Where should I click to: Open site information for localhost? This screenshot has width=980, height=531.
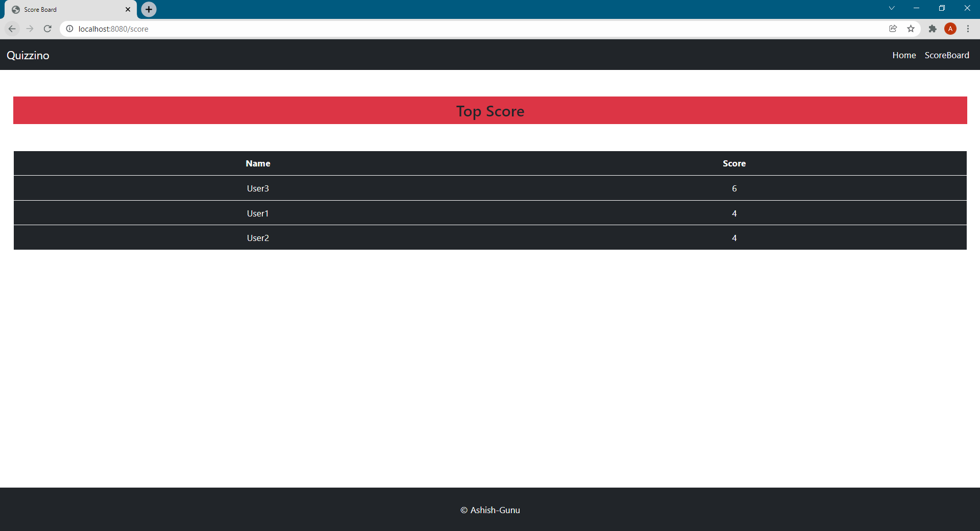click(x=69, y=29)
